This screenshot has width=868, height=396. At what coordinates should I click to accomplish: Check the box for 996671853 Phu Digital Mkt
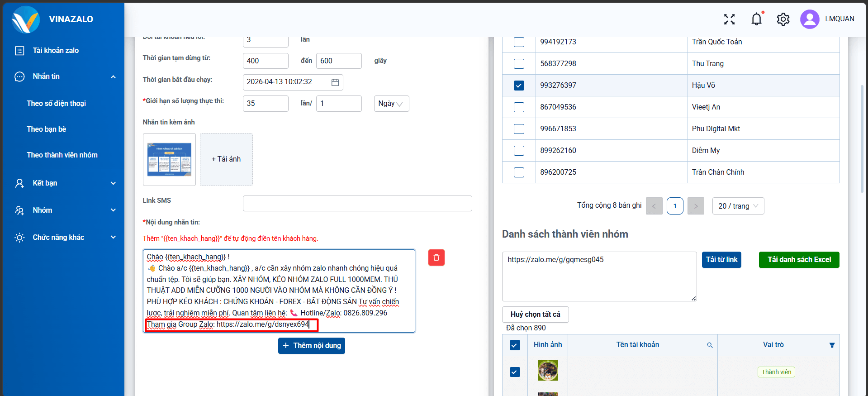pos(519,129)
